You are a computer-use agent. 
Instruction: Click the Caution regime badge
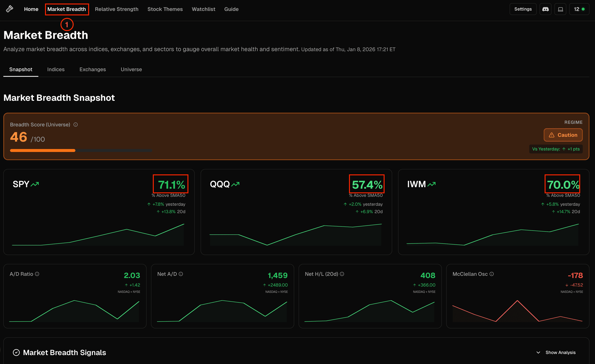pyautogui.click(x=563, y=135)
